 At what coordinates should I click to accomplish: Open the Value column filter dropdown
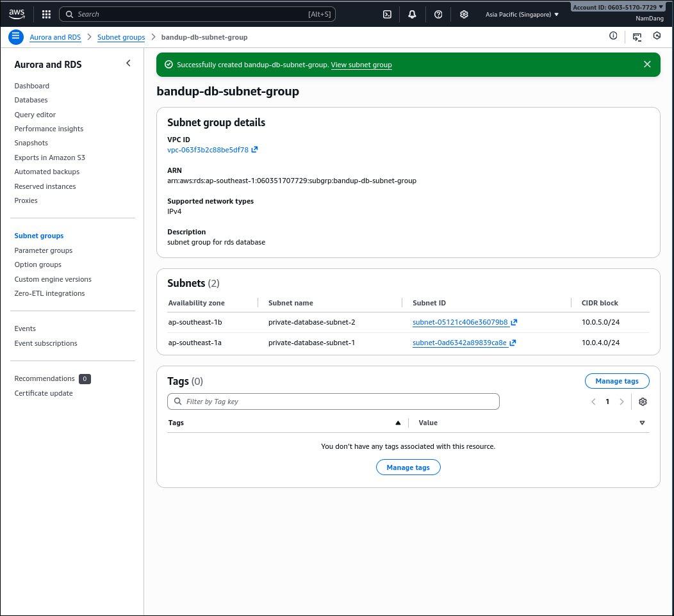coord(641,423)
